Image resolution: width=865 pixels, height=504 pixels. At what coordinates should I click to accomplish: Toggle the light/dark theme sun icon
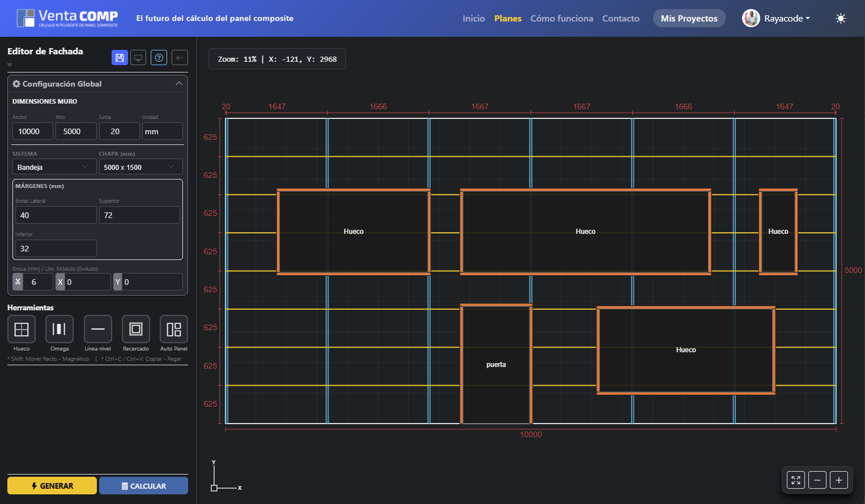[x=841, y=19]
